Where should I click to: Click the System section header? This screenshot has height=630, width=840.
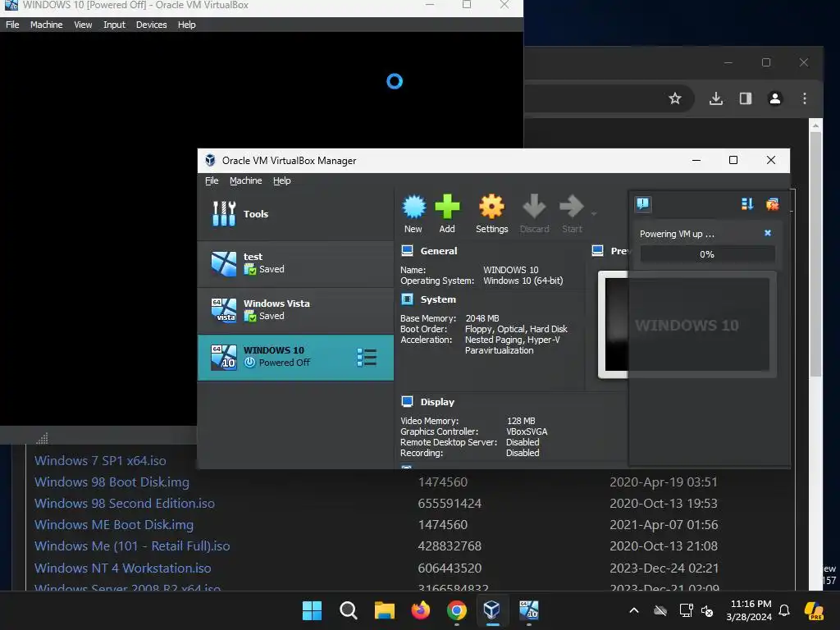coord(438,299)
